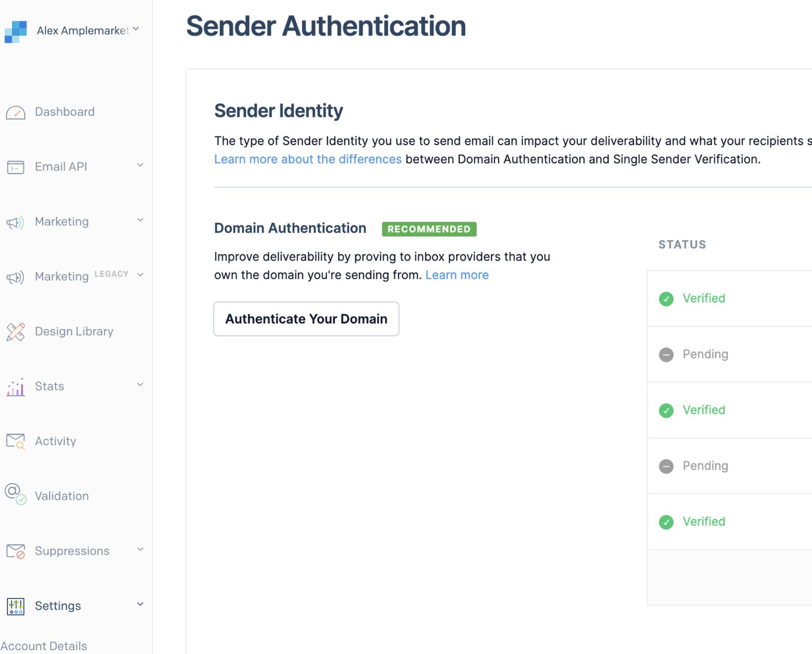
Task: Click the Settings sliders icon
Action: (15, 606)
